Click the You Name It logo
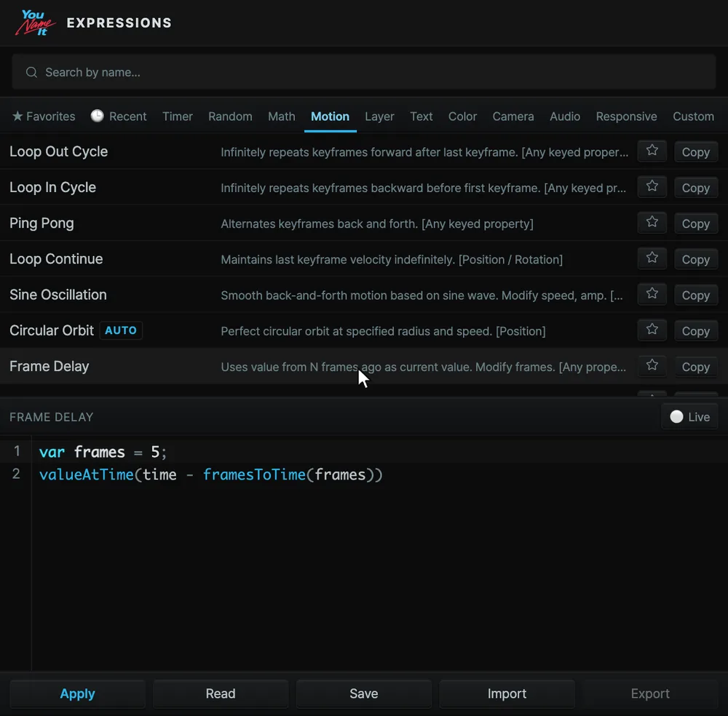Viewport: 728px width, 716px height. coord(35,23)
